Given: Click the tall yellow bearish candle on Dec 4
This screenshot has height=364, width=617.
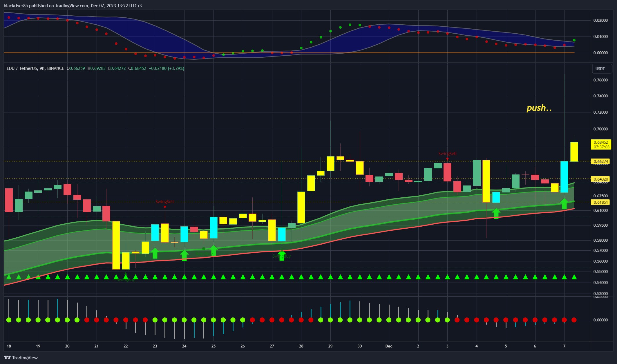Looking at the screenshot, I should click(x=486, y=181).
